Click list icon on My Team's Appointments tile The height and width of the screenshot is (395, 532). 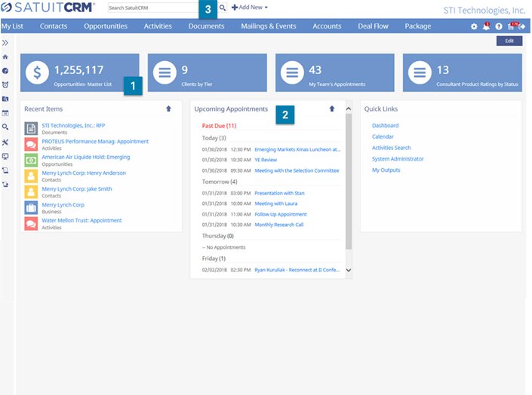tap(292, 72)
